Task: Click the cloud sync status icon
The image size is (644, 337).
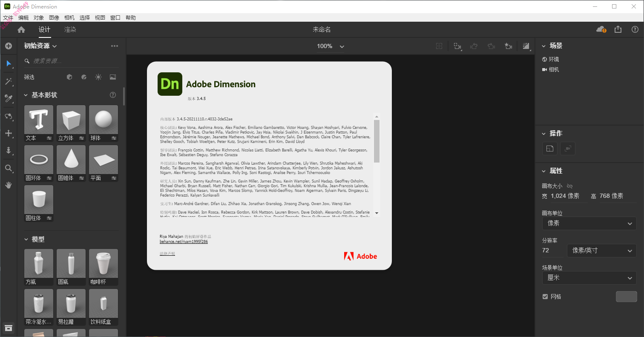Action: click(x=601, y=29)
